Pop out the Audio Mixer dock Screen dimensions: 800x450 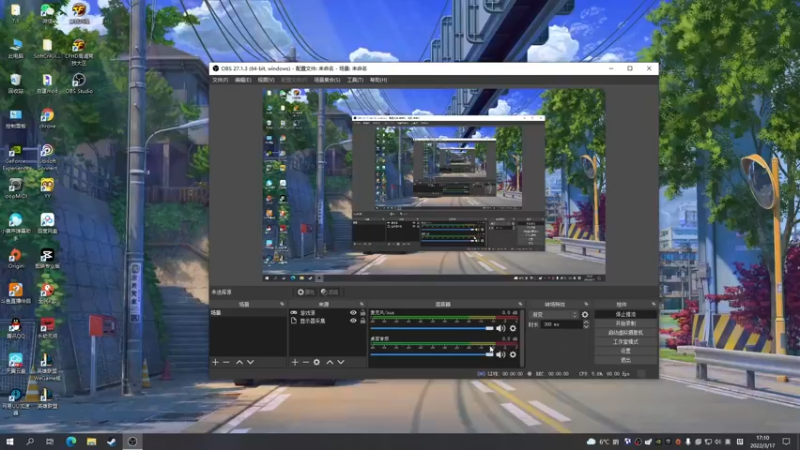520,304
